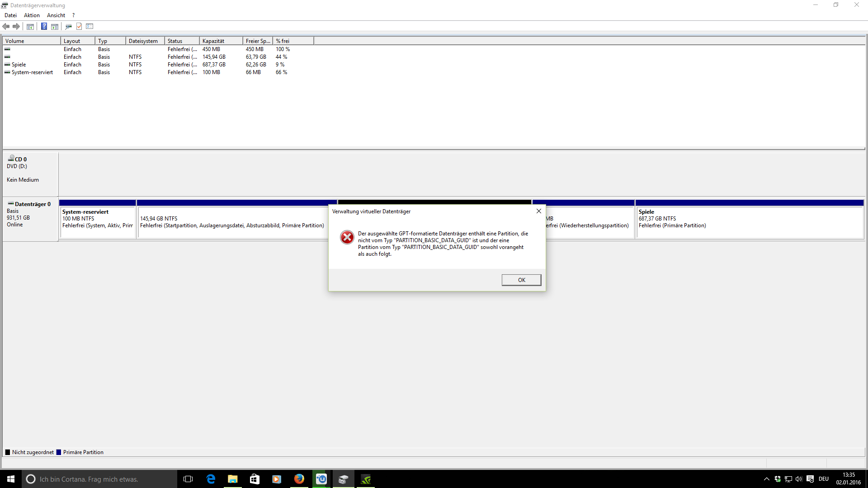Click the checkmark document toolbar icon

click(79, 27)
